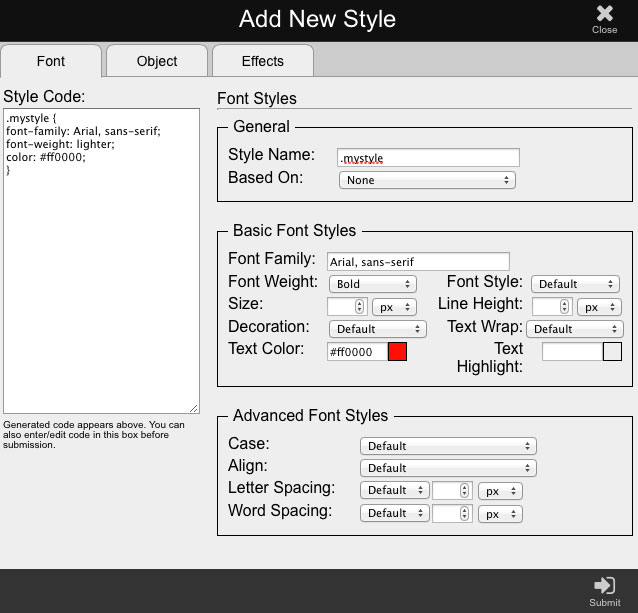The image size is (638, 613).
Task: Click the red Text Color swatch
Action: [x=397, y=352]
